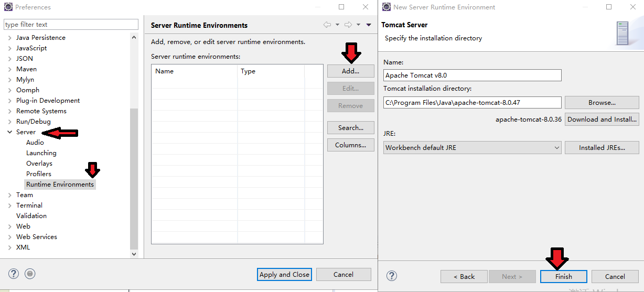Select Audio under Server
Screen dimensions: 644x292
[35, 143]
